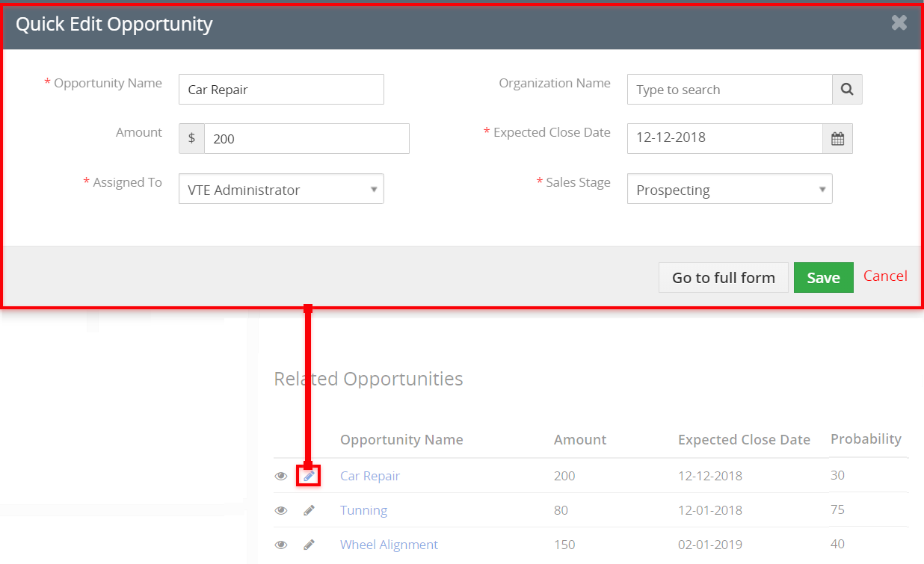Open the Expected Close Date calendar picker

point(837,138)
